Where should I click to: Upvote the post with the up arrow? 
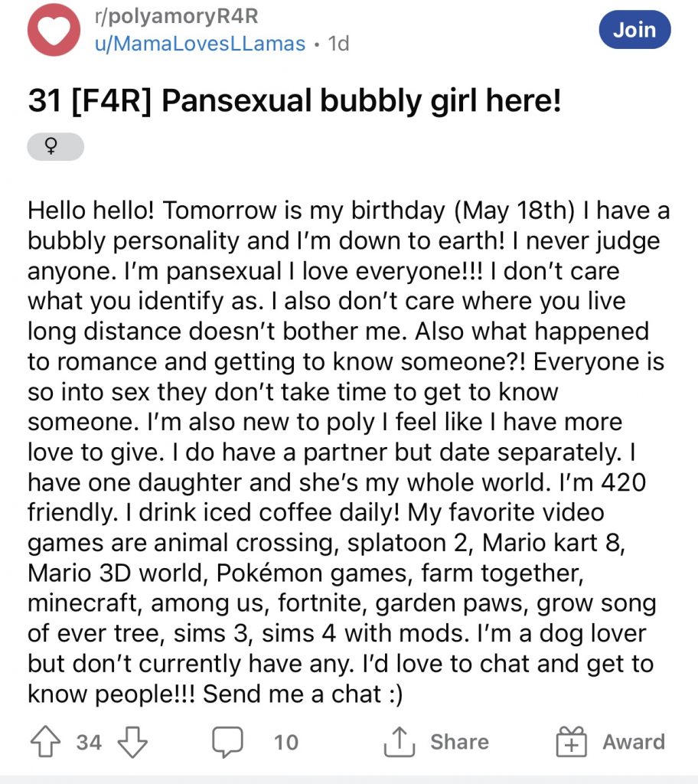pos(45,741)
